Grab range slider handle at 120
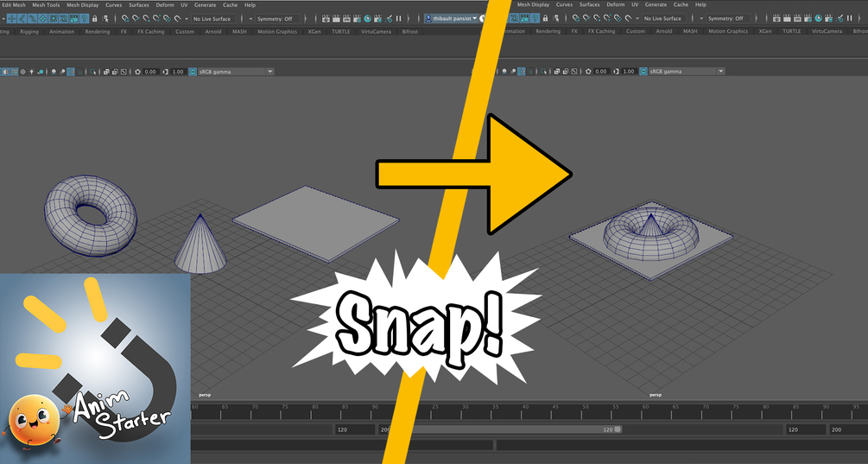The image size is (868, 464). click(618, 429)
